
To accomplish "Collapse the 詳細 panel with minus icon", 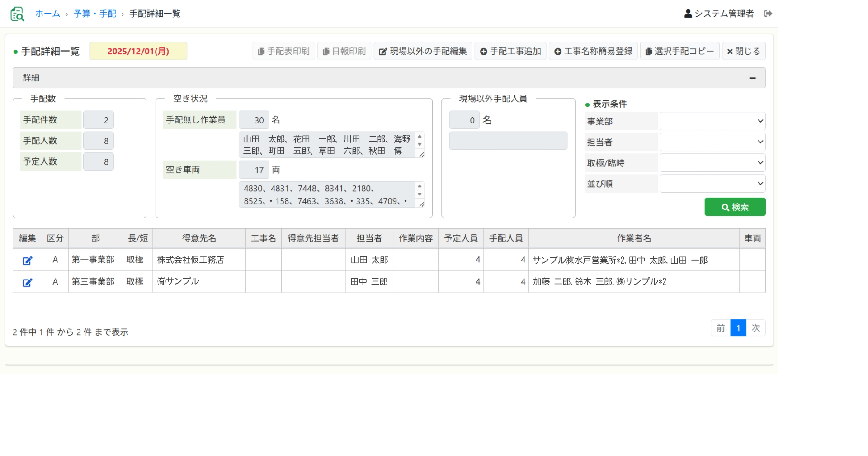I will [x=752, y=78].
